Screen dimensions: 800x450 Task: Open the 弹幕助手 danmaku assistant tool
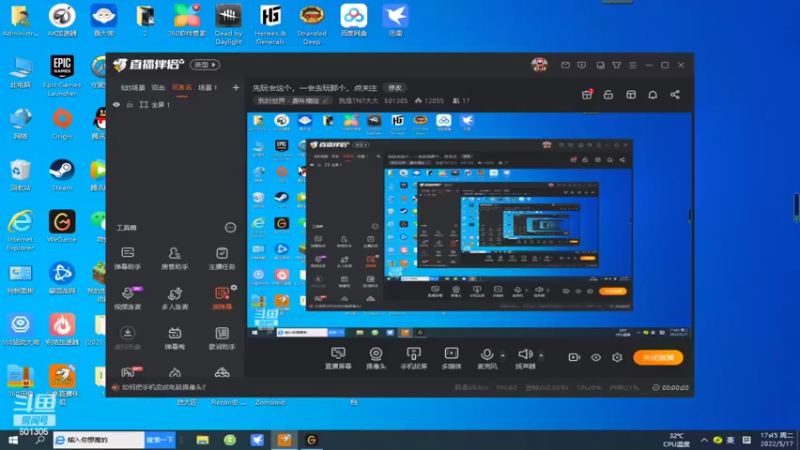click(128, 258)
